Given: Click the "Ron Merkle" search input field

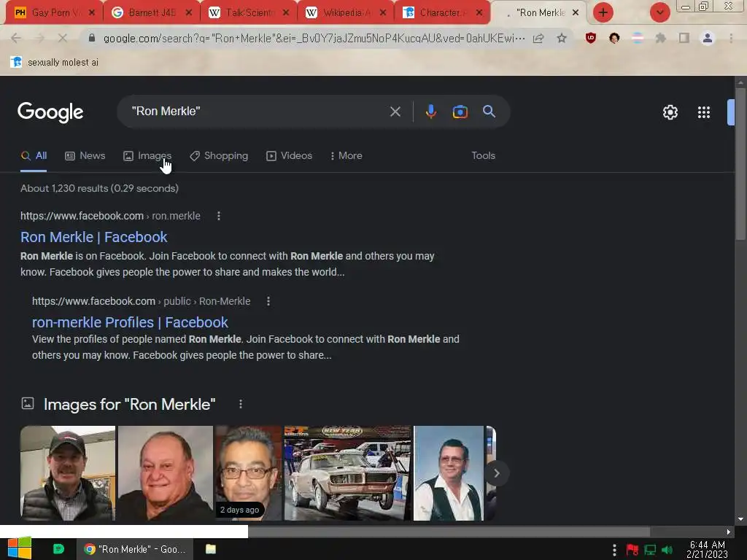Looking at the screenshot, I should [258, 112].
